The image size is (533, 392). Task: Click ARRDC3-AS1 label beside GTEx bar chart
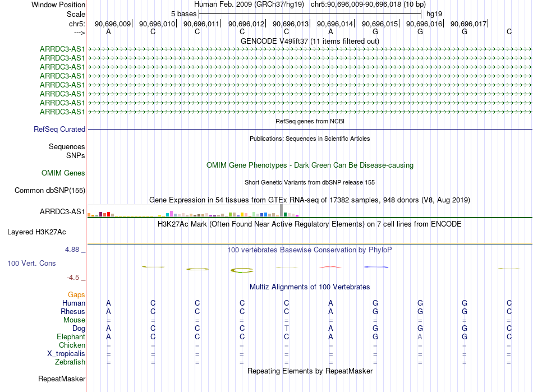(62, 211)
